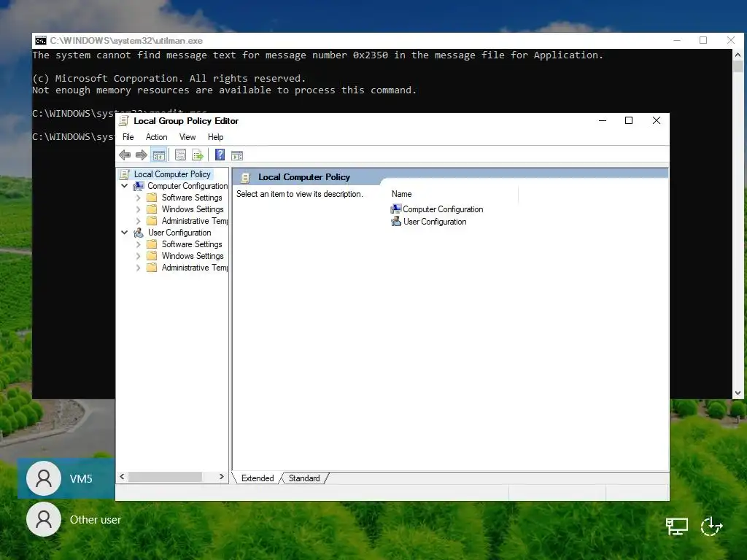This screenshot has height=560, width=747.
Task: Close the Local Group Policy Editor window
Action: tap(656, 120)
